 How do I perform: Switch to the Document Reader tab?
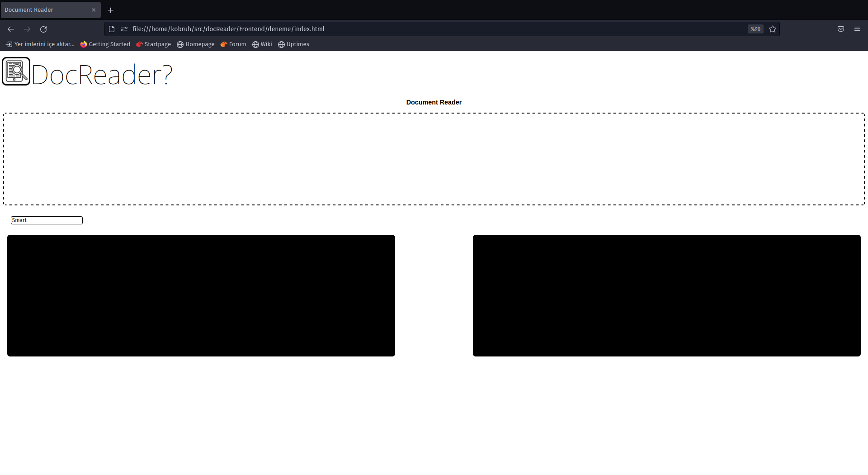coord(45,9)
